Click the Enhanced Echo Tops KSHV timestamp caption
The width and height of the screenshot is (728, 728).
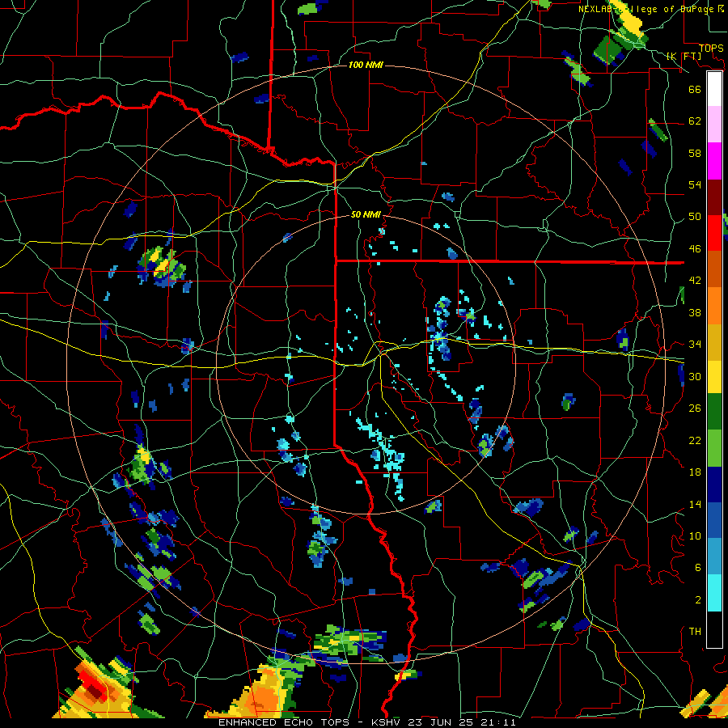366,722
